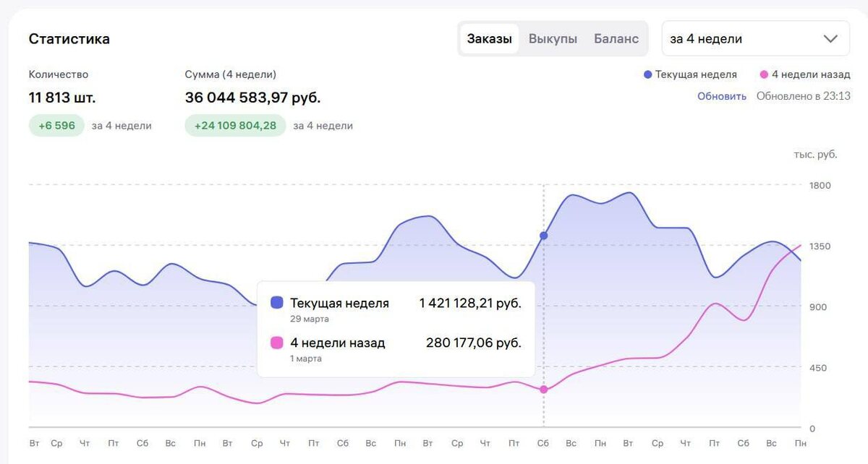Viewport: 868px width, 464px height.
Task: Click the 11 813 шт. quantity value
Action: pos(62,98)
